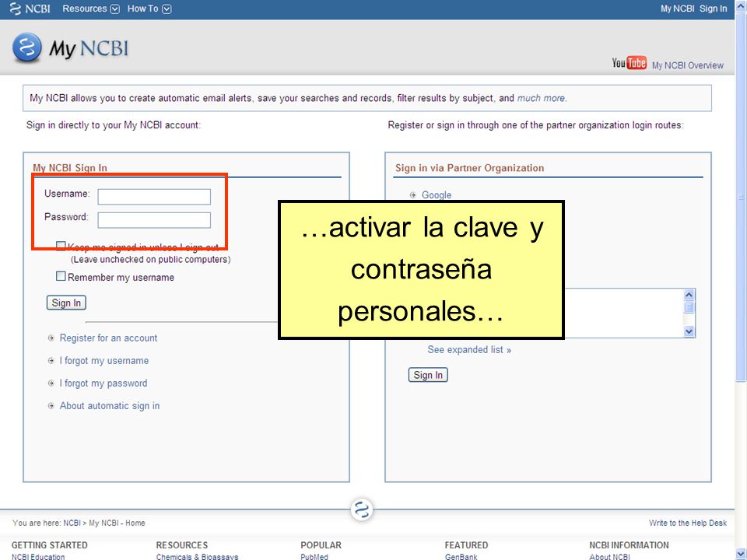The width and height of the screenshot is (747, 560).
Task: Click Sign In button under Partner Organization
Action: (x=428, y=375)
